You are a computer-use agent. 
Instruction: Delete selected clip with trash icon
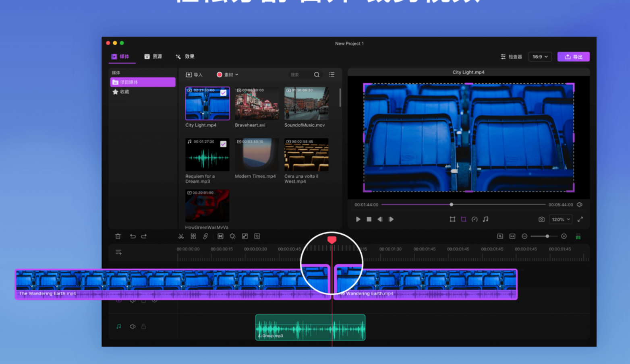[118, 236]
